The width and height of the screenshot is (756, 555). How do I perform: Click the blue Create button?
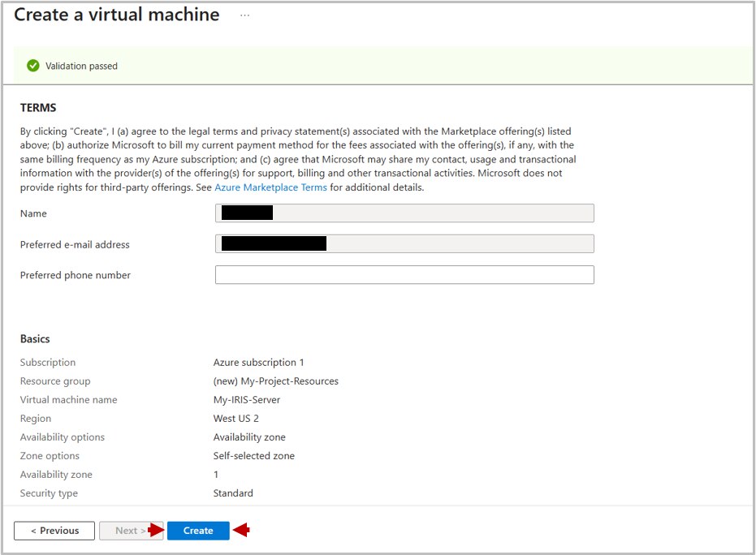[198, 530]
